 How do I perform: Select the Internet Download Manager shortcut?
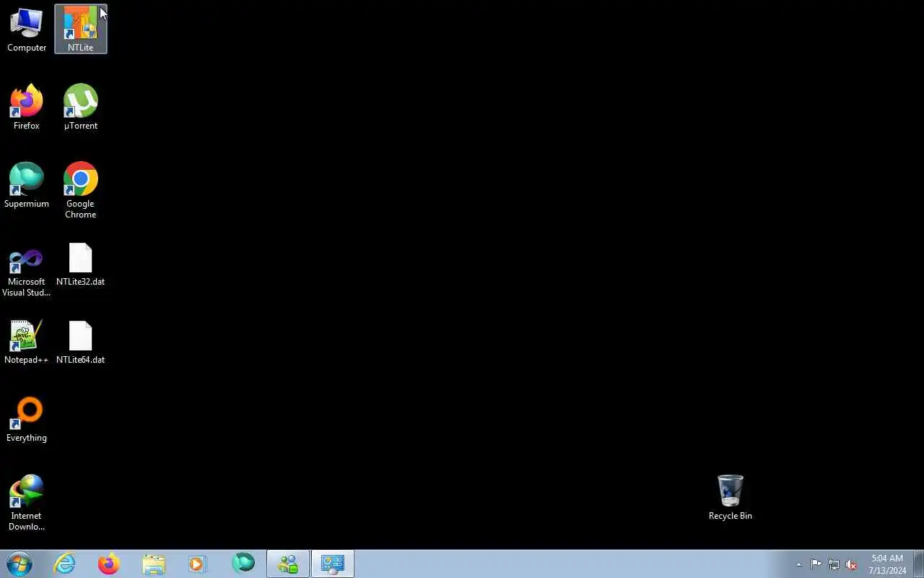[x=27, y=503]
